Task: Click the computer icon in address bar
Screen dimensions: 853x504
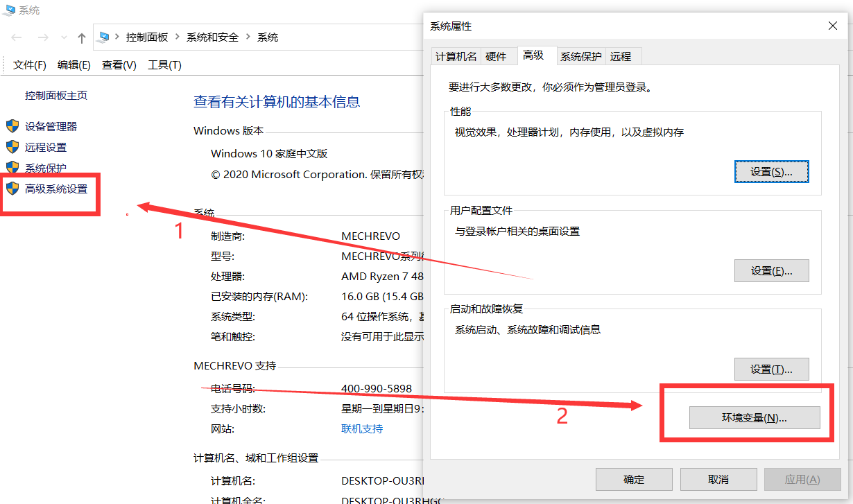Action: point(105,37)
